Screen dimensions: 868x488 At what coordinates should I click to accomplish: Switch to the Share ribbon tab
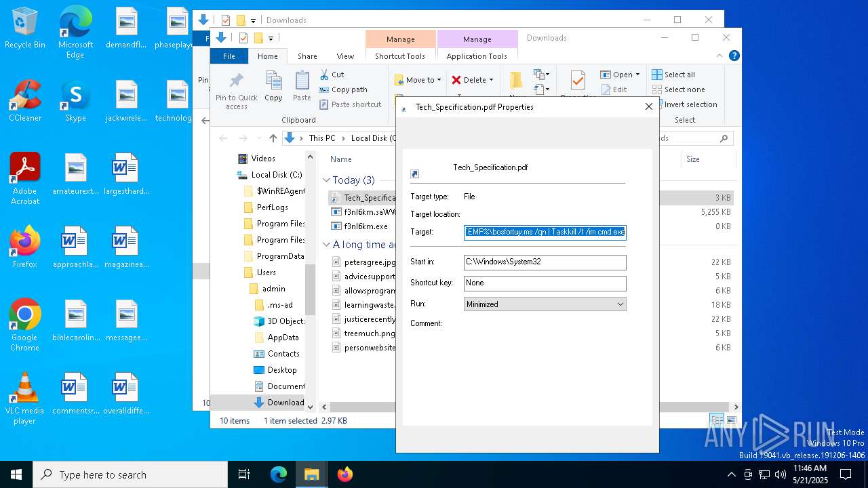pos(307,56)
